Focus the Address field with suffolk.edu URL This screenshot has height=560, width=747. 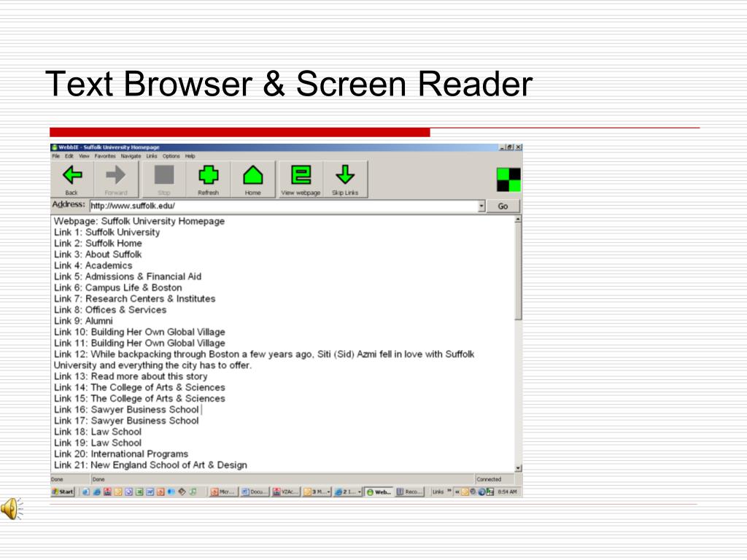284,206
